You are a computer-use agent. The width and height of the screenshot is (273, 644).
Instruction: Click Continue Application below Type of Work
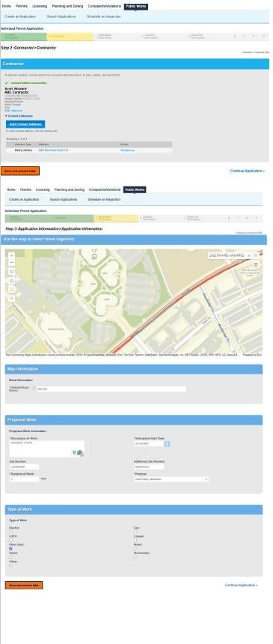[241, 585]
